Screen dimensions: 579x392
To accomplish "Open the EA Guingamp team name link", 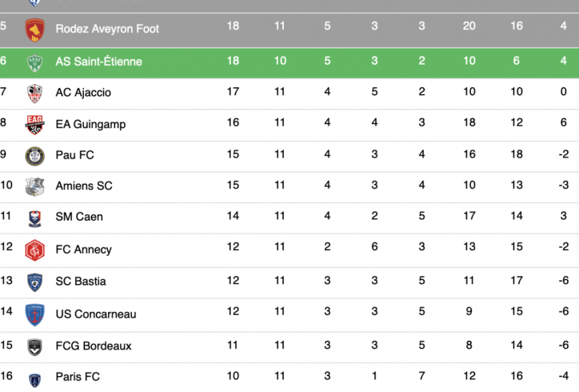I will [90, 124].
